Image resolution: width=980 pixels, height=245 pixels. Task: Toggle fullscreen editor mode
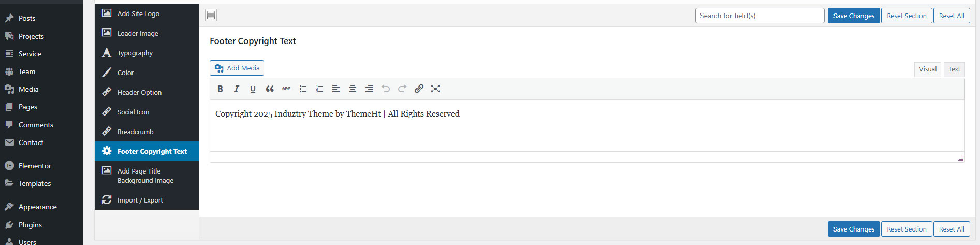tap(435, 89)
